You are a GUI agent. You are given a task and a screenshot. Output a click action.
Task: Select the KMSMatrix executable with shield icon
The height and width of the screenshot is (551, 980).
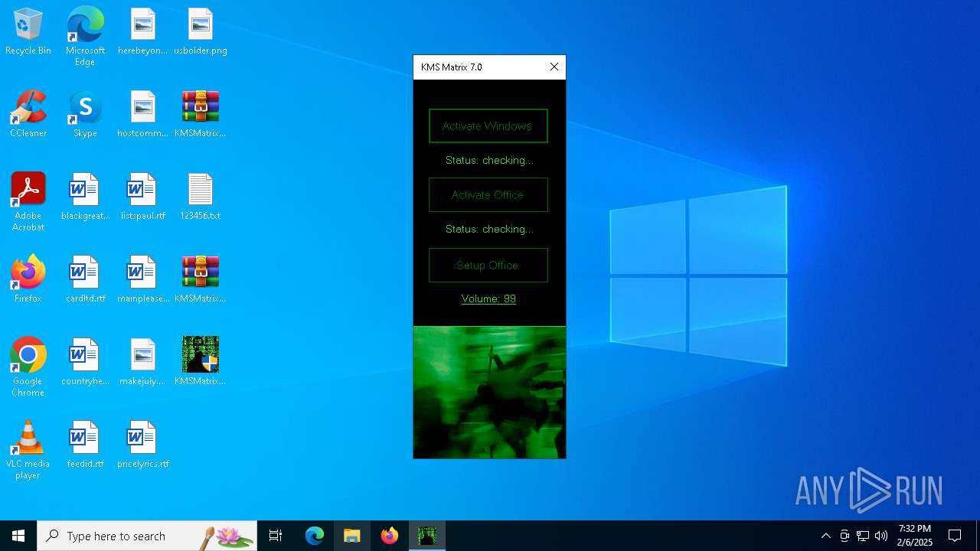pos(200,363)
